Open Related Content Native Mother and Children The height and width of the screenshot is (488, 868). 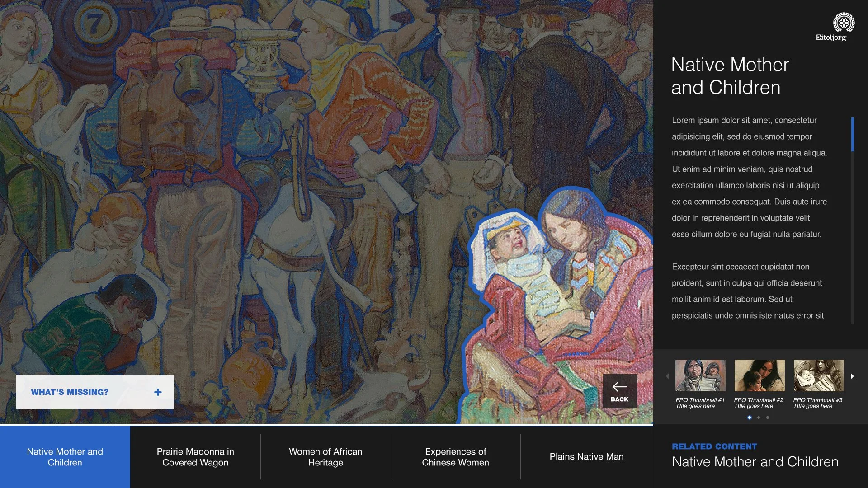755,461
